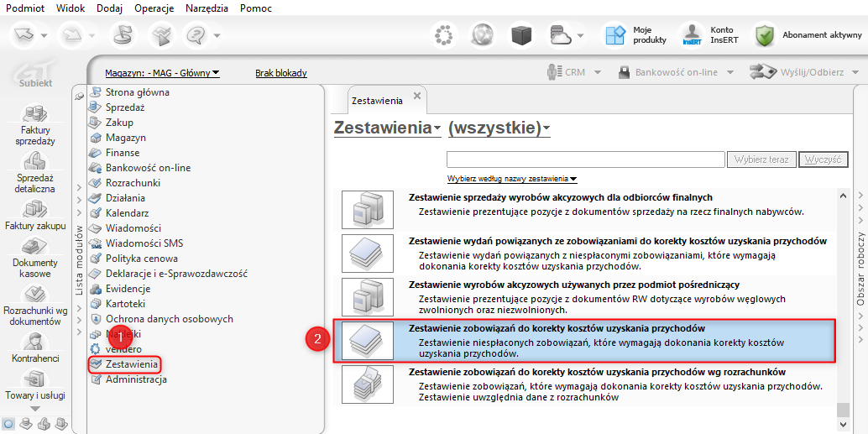Select Zestawienie wyrobów akcyzowych używanych przez podmiot pośredniczący
The width and height of the screenshot is (868, 434).
click(584, 298)
